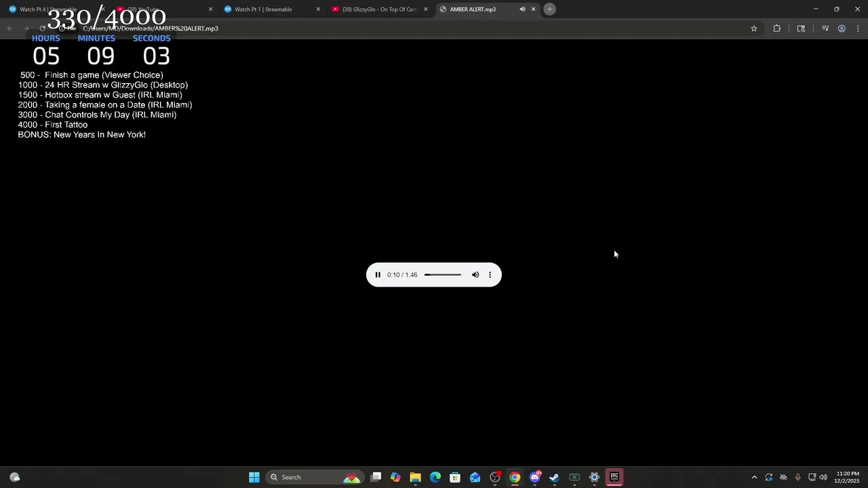Open Settings gear from the taskbar
The image size is (868, 488).
[594, 477]
